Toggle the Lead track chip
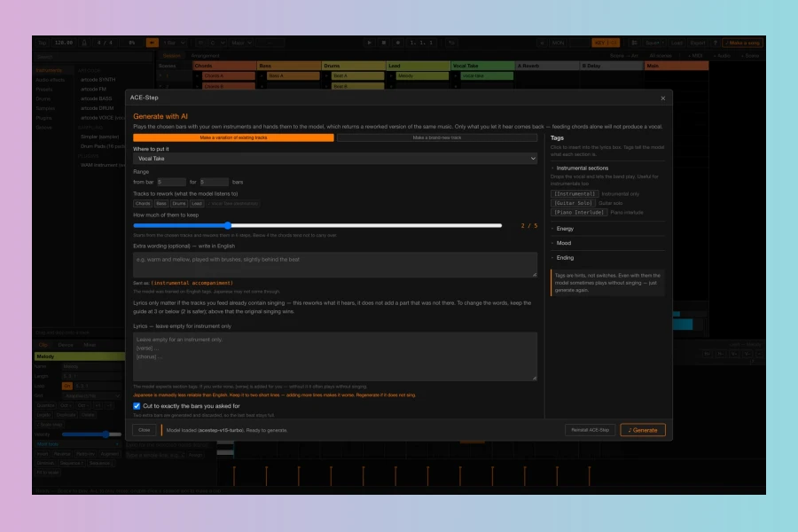The image size is (798, 532). click(197, 204)
